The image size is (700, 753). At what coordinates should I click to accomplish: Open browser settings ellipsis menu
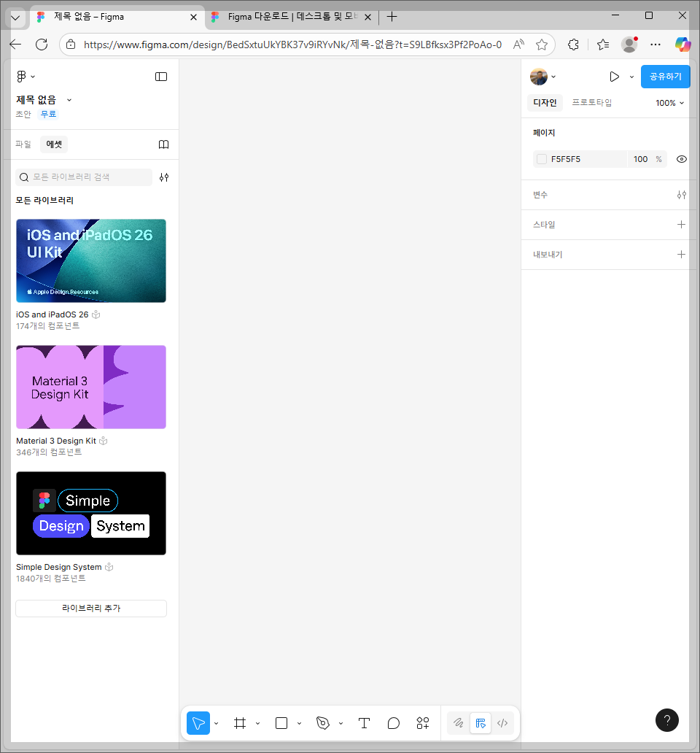pos(656,45)
